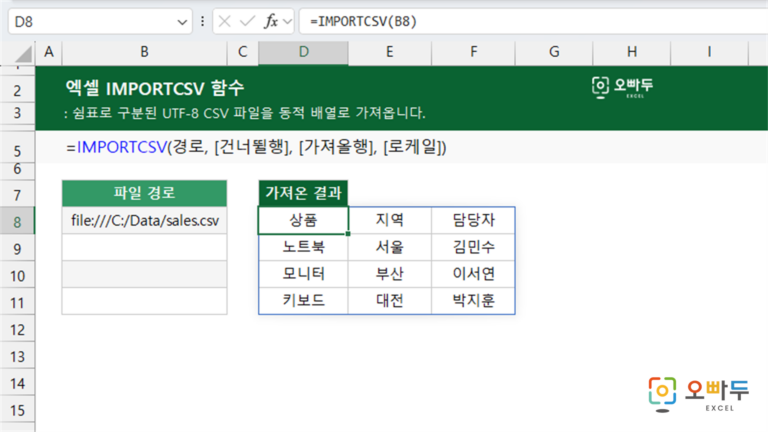Click the '파일 경로' header cell
Viewport: 768px width, 432px height.
144,193
